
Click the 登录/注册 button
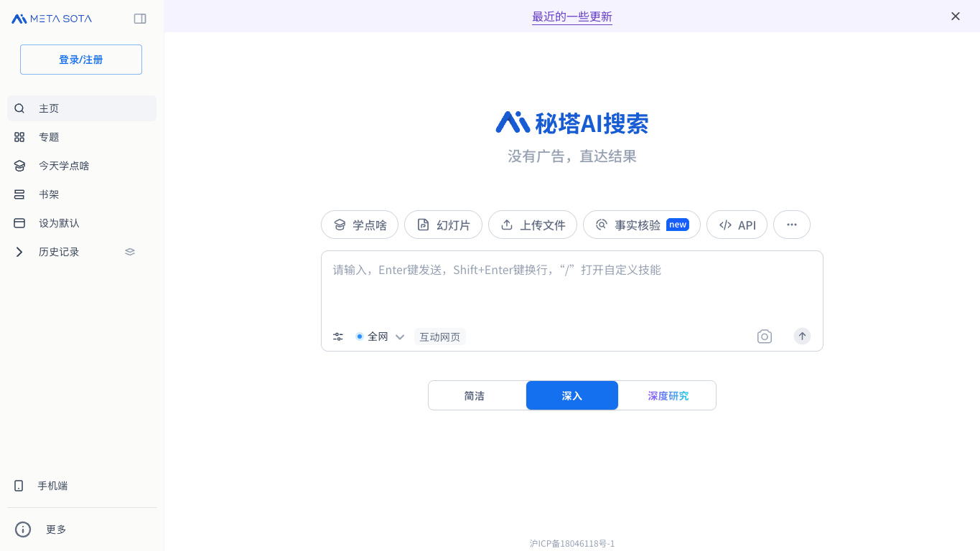pyautogui.click(x=81, y=60)
